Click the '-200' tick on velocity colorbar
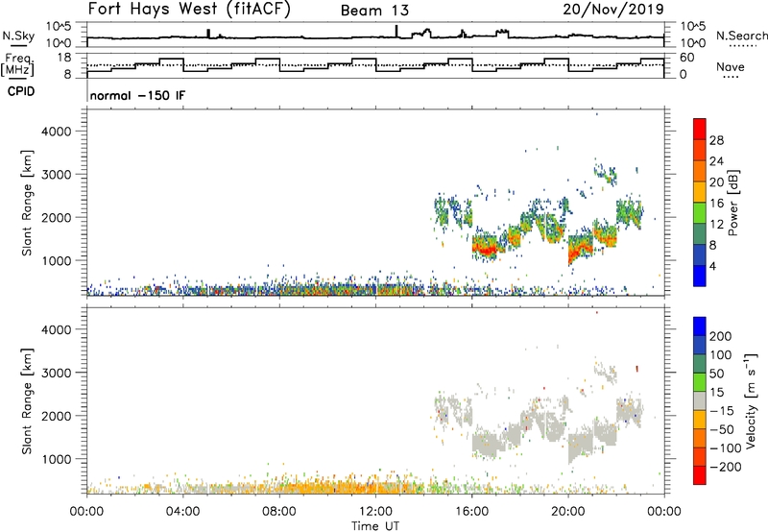Screen dimensions: 768x532 (726, 467)
